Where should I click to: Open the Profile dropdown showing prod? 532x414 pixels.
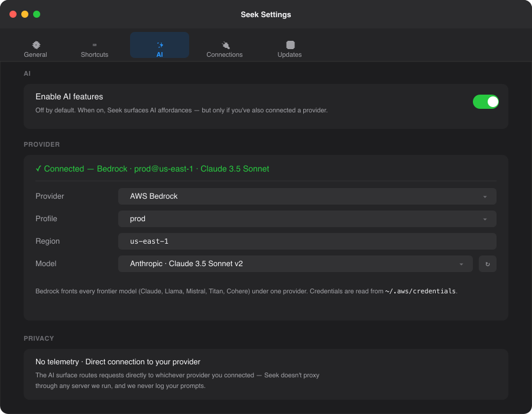[307, 219]
